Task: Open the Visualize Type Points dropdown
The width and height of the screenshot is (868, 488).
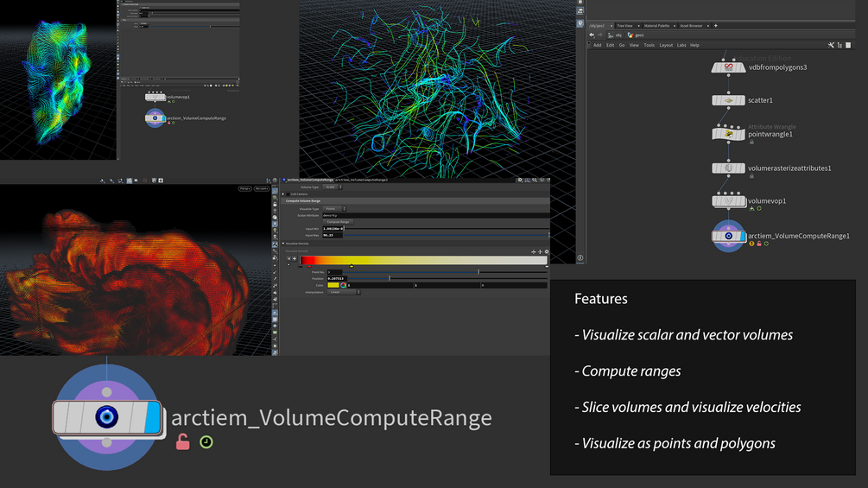Action: [334, 209]
